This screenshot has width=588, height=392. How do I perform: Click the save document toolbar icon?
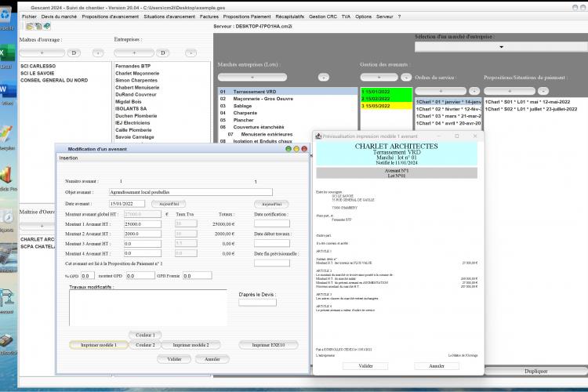tap(38, 26)
